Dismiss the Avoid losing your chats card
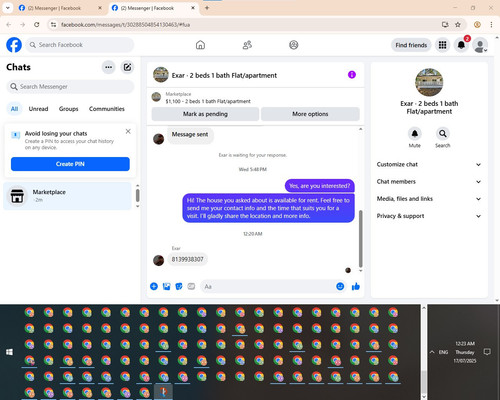 [128, 131]
